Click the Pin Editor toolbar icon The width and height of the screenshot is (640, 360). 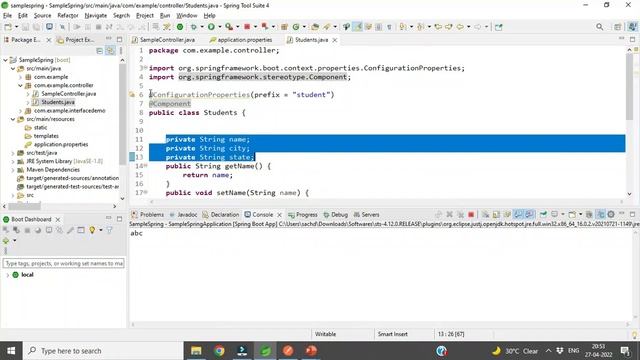(x=499, y=27)
